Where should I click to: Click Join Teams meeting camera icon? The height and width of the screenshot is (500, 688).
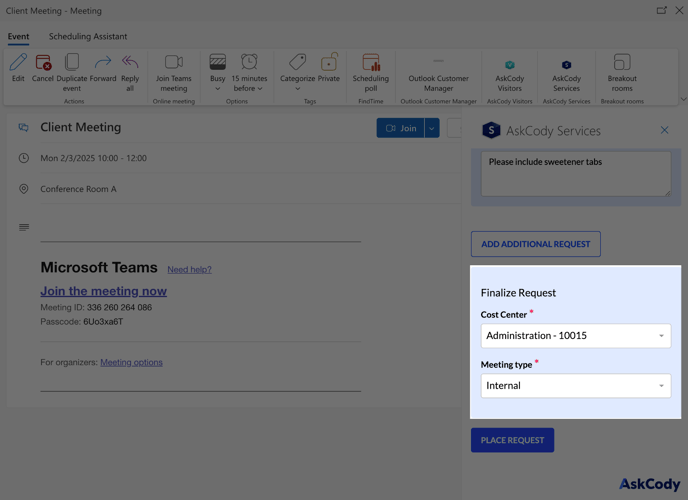click(x=174, y=62)
